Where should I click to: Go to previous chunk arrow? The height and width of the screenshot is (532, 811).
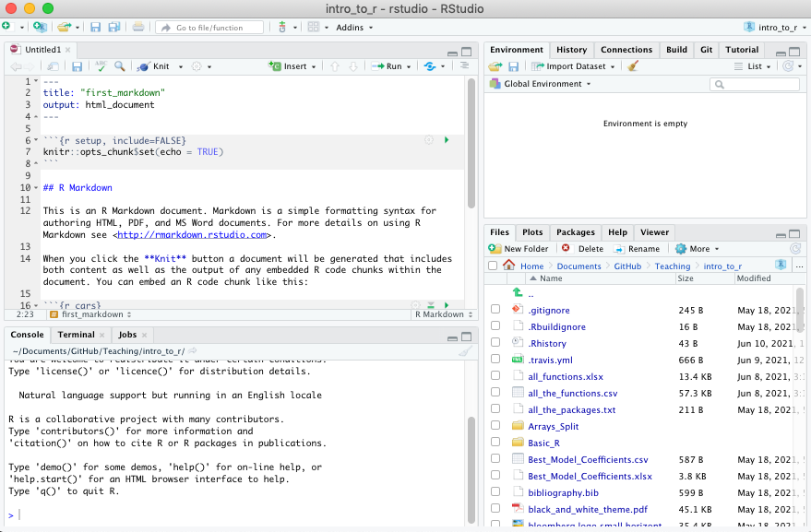(x=335, y=66)
